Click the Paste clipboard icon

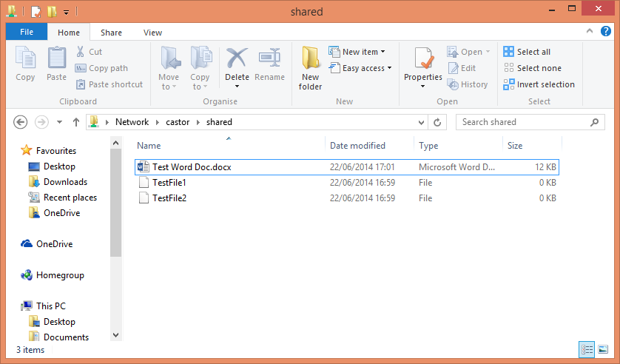coord(56,58)
